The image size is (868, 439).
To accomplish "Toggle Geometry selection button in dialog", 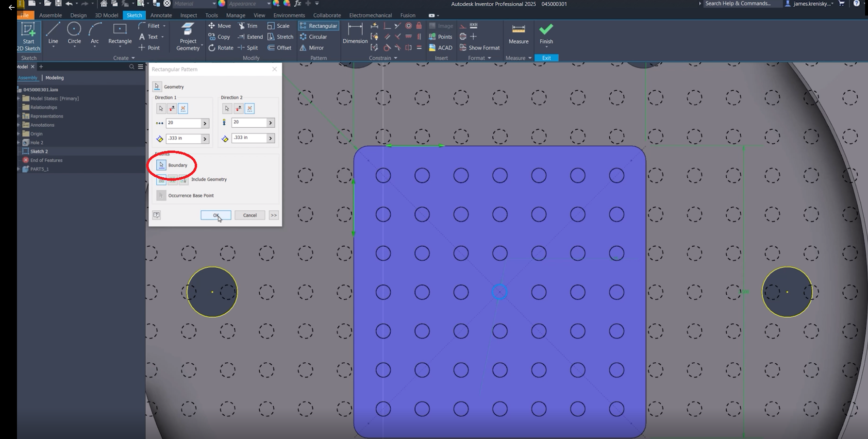I will (157, 86).
